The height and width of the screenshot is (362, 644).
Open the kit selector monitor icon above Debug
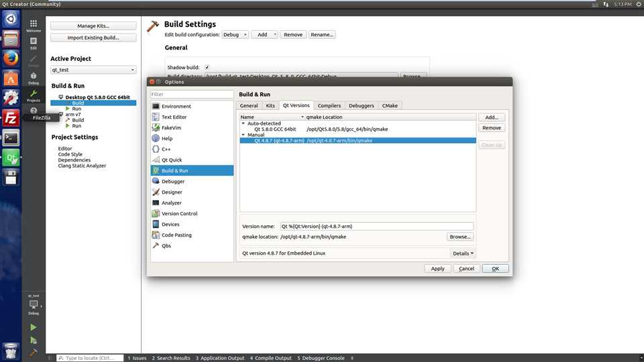pos(34,304)
